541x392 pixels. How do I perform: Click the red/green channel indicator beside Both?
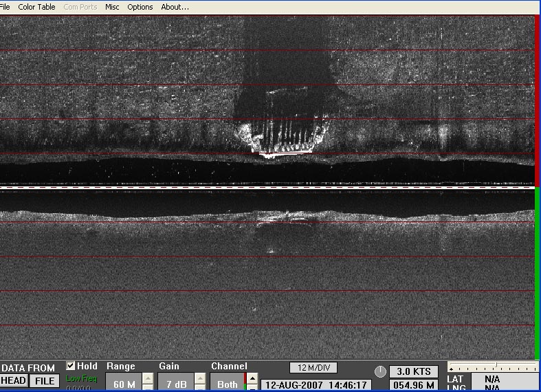pos(245,382)
